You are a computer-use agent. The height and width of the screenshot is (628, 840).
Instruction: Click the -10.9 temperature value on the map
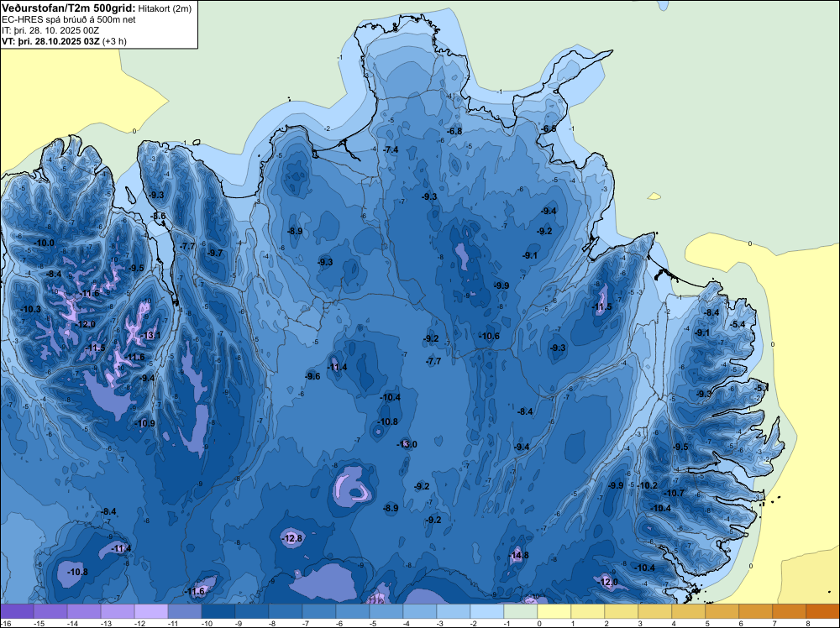click(x=144, y=423)
